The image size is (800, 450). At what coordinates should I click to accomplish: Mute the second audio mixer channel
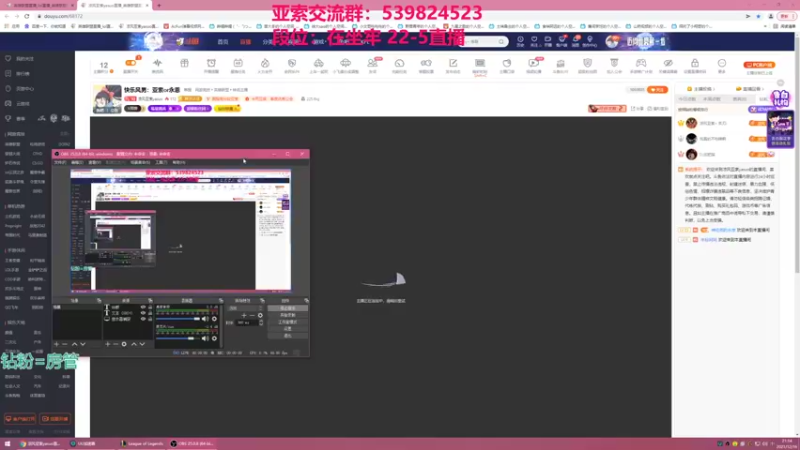point(205,338)
